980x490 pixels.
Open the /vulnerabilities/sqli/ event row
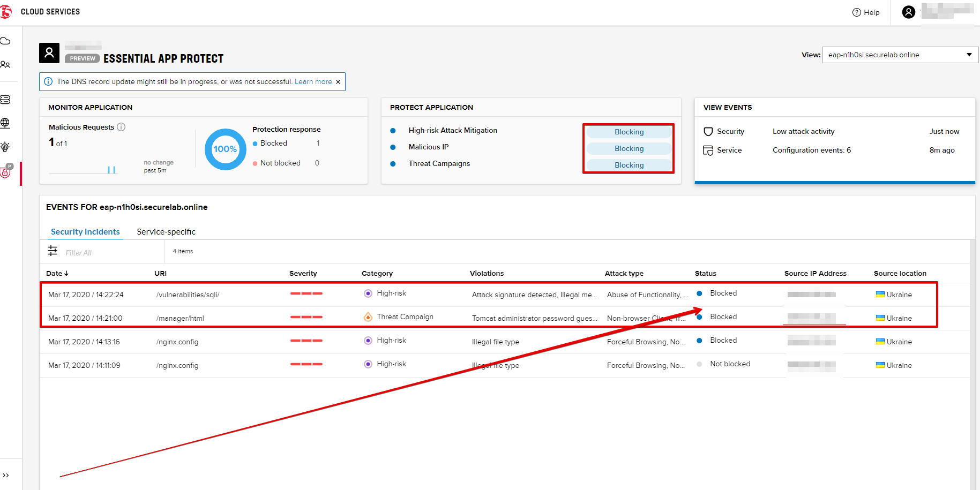[504, 295]
